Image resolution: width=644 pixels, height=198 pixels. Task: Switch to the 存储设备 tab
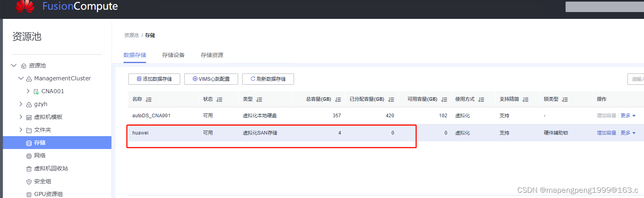click(x=173, y=55)
